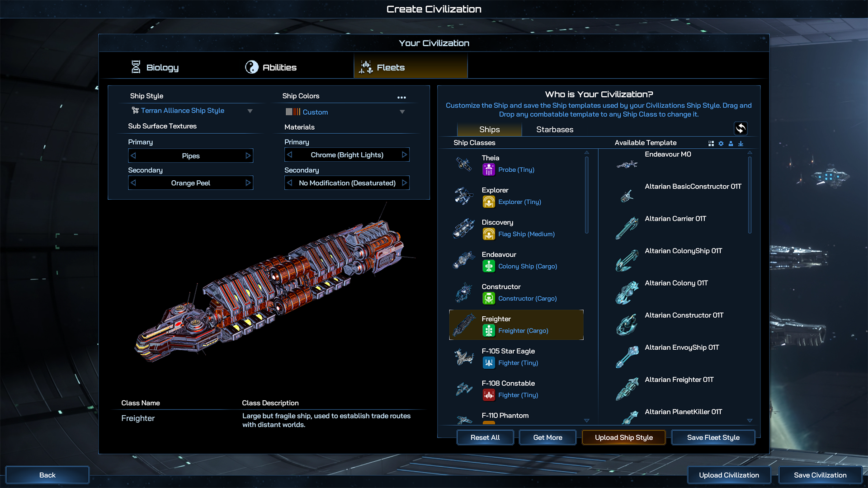Next primary material after Chrome (Bright Lights)

(x=404, y=155)
